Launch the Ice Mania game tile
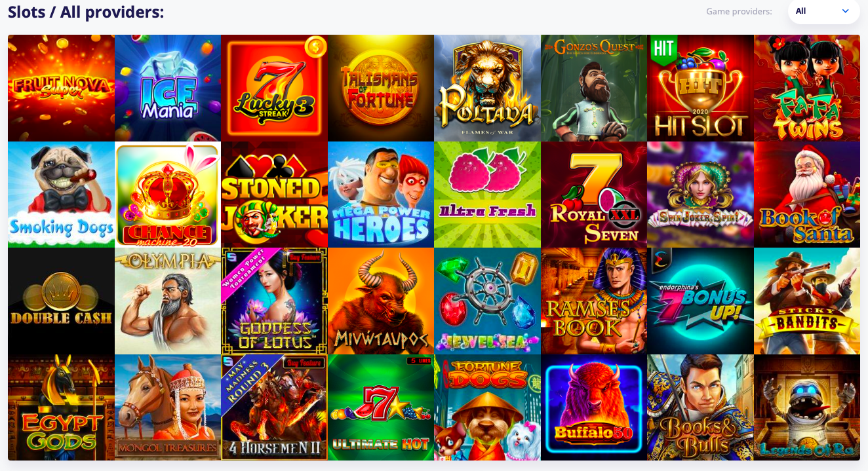 (x=168, y=88)
